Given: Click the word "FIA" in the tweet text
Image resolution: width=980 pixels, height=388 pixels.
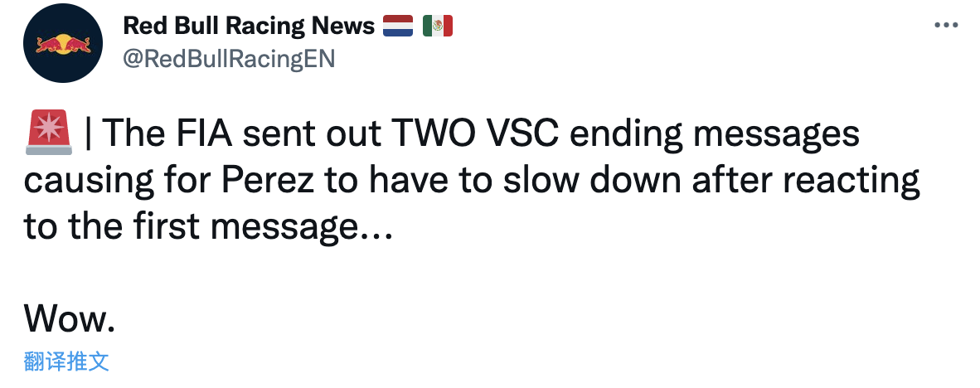Looking at the screenshot, I should tap(202, 133).
